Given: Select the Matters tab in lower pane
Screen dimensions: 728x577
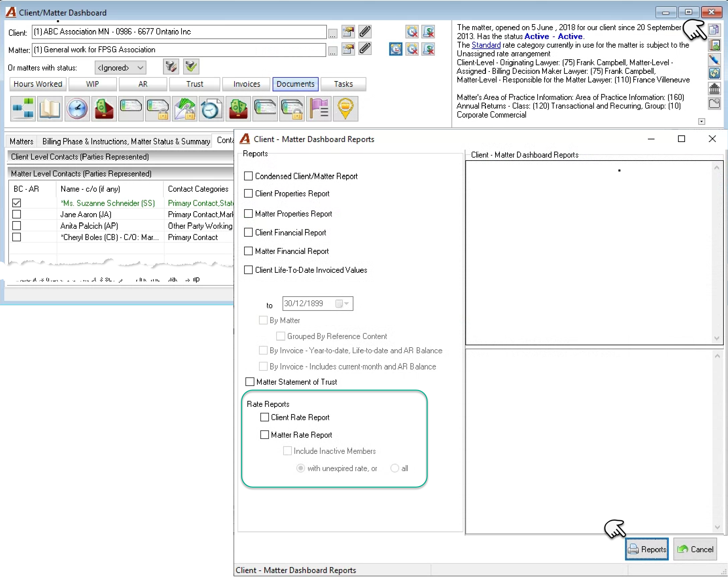Looking at the screenshot, I should click(x=22, y=141).
